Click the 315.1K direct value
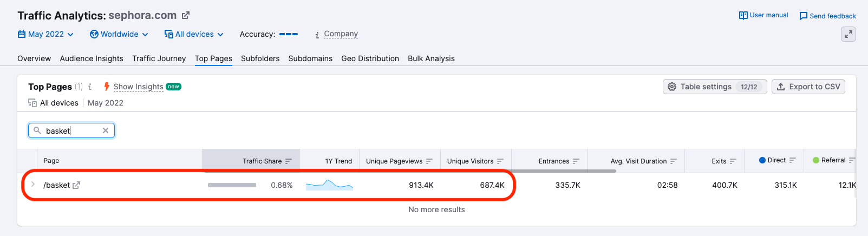Image resolution: width=868 pixels, height=236 pixels. pos(785,185)
